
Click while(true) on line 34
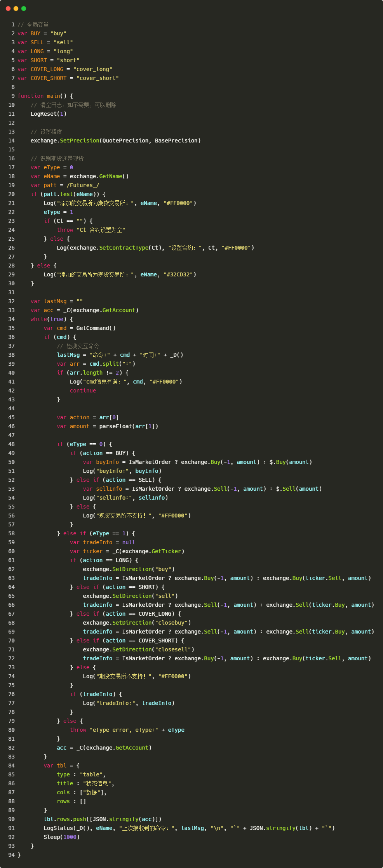pos(49,319)
